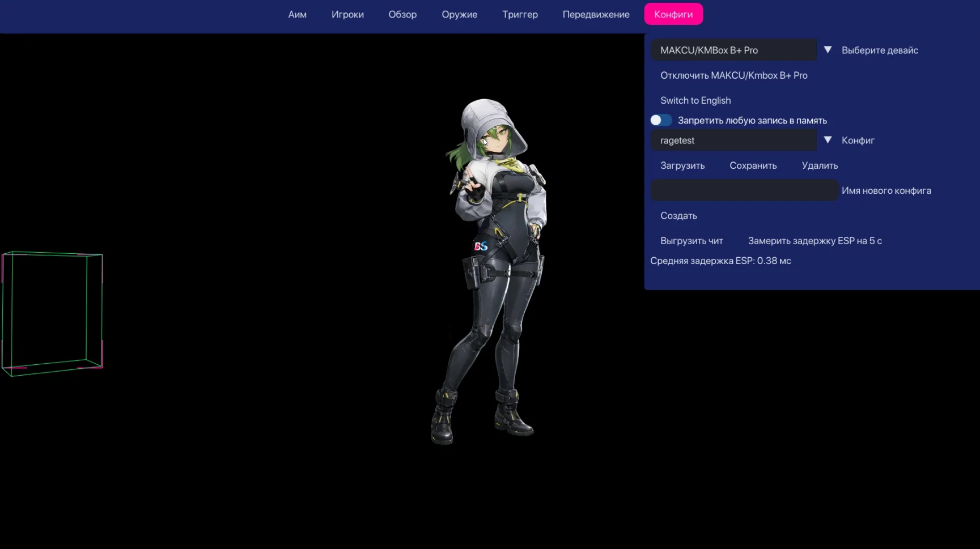The width and height of the screenshot is (980, 549).
Task: Click Замерить задержку ESP на 5 с
Action: pos(814,241)
